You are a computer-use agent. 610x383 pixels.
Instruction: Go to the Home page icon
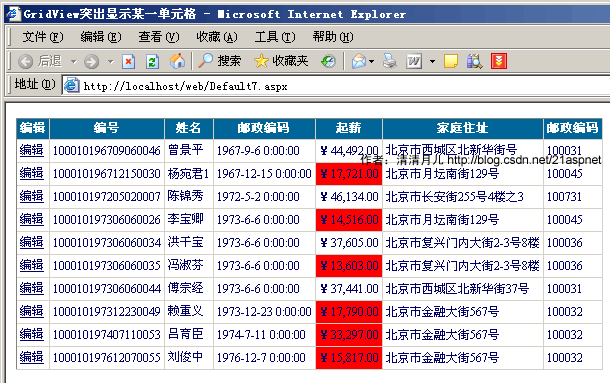tap(177, 61)
